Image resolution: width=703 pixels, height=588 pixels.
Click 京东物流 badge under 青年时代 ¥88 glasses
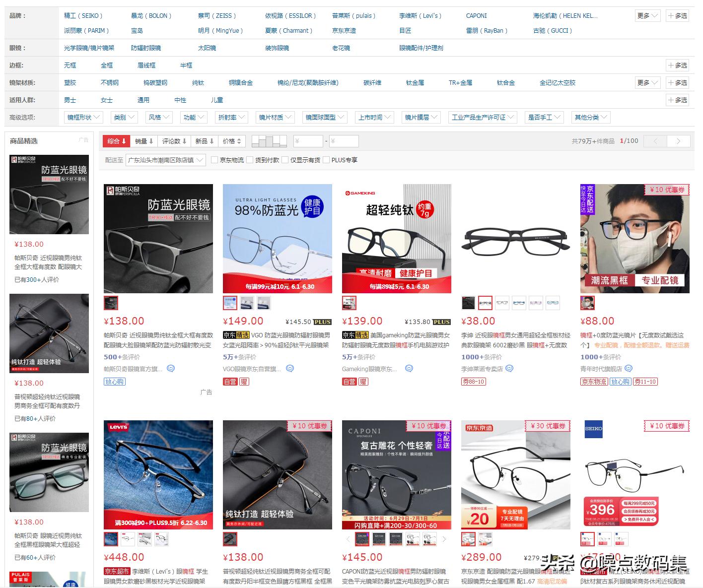point(594,382)
